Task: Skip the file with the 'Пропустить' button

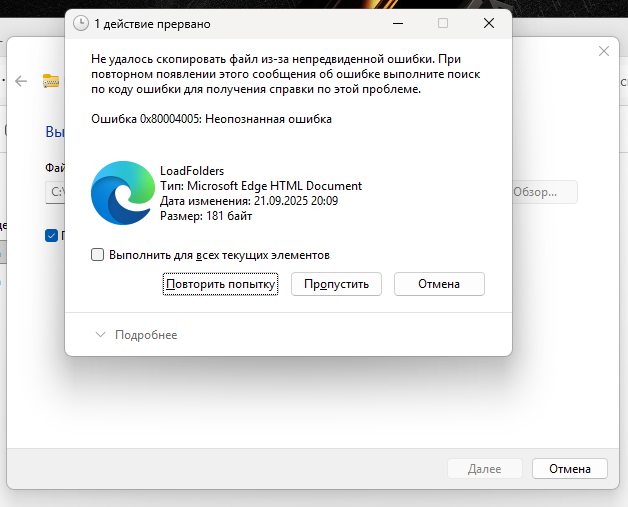Action: point(337,284)
